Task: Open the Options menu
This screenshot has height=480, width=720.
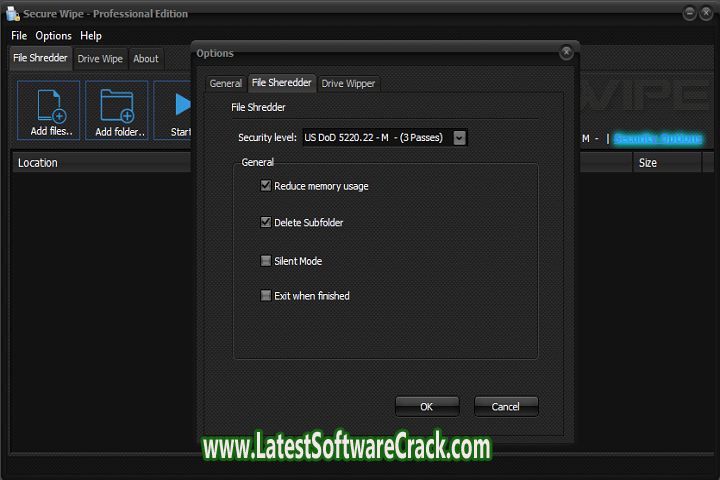Action: click(54, 36)
